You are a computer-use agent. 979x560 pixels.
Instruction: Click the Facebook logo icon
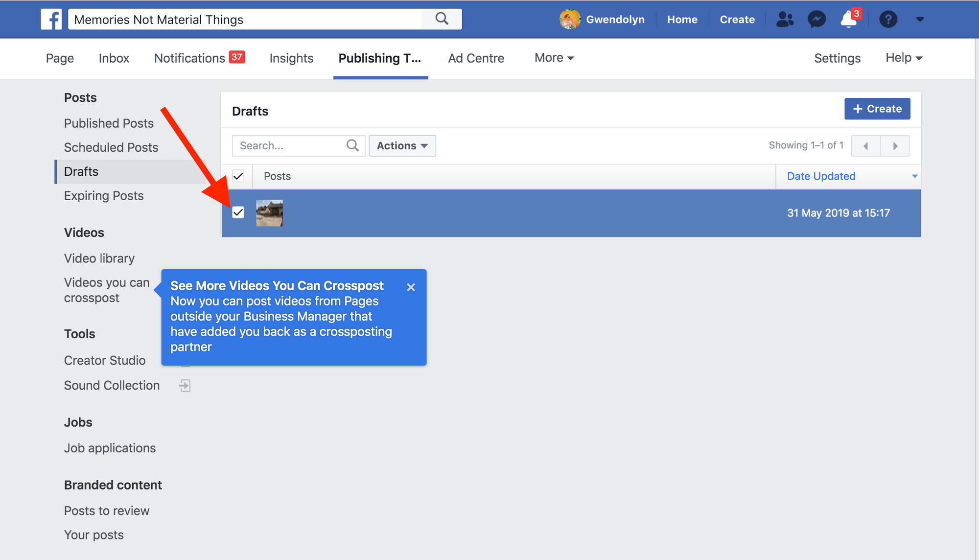pos(51,20)
